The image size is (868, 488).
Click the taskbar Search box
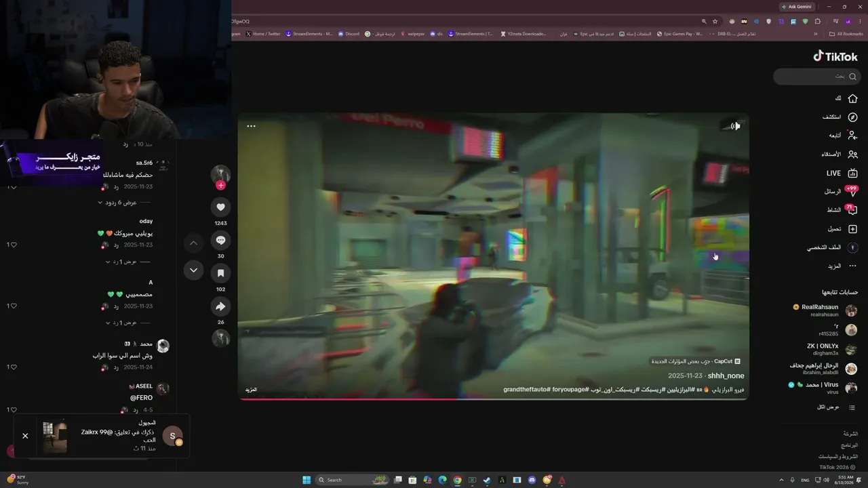pyautogui.click(x=351, y=480)
